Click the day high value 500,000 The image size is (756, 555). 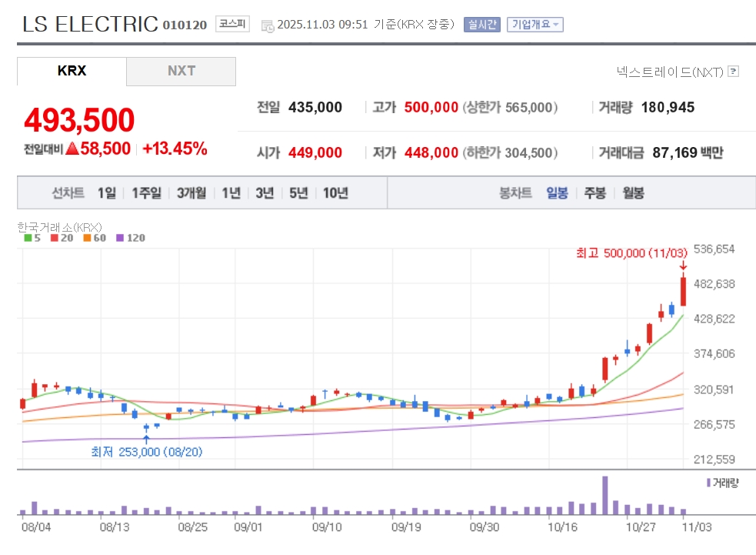point(431,107)
